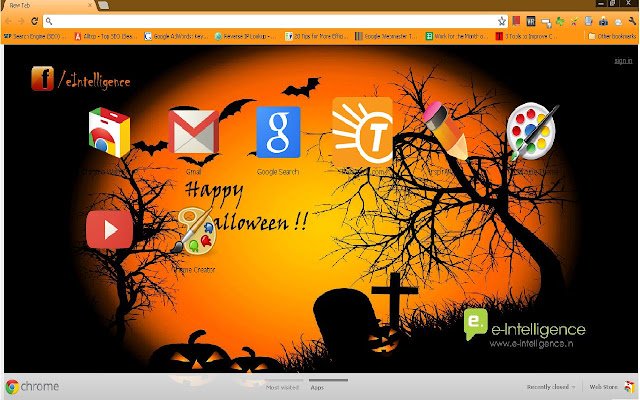Launch the YouTube app
640x400 pixels.
click(x=109, y=229)
